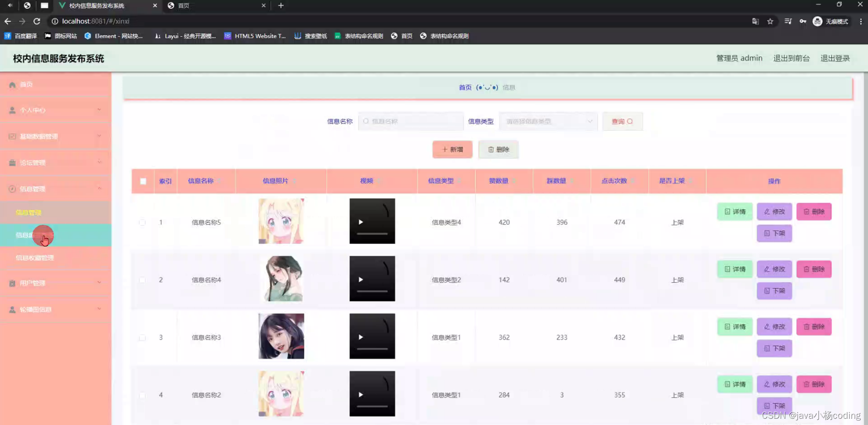Open the 百度翻译 bookmark
868x425 pixels.
21,36
